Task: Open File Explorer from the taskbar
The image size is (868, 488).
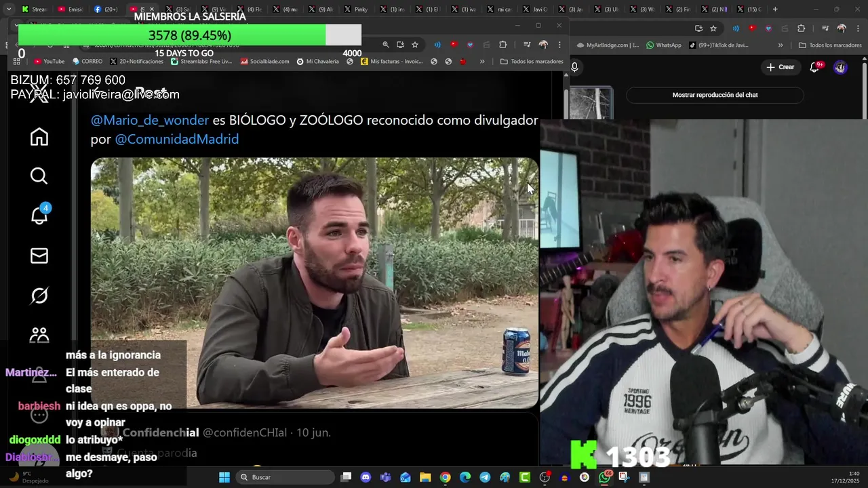Action: [x=425, y=477]
